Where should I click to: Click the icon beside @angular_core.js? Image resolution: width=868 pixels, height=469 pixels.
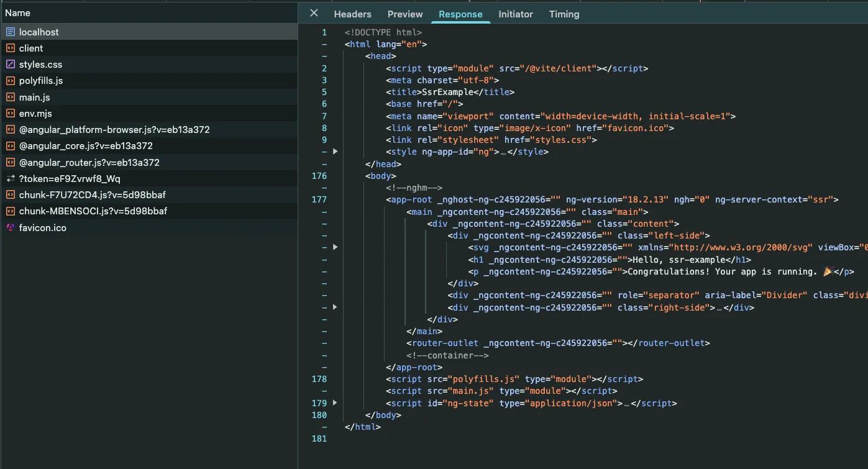(x=11, y=146)
